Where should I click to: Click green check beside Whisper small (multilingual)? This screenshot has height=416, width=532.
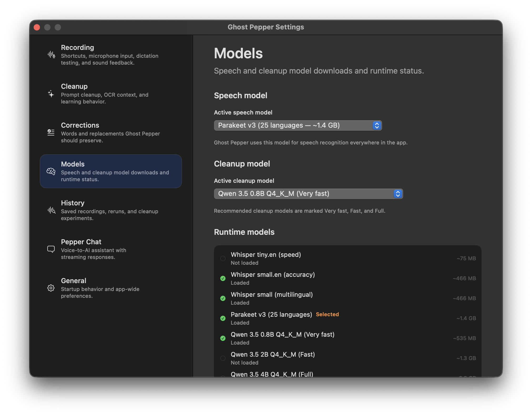click(x=223, y=298)
